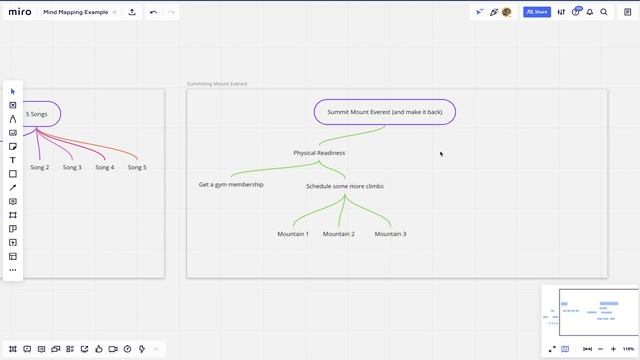Open the search magnifier icon
The width and height of the screenshot is (640, 360).
[604, 12]
